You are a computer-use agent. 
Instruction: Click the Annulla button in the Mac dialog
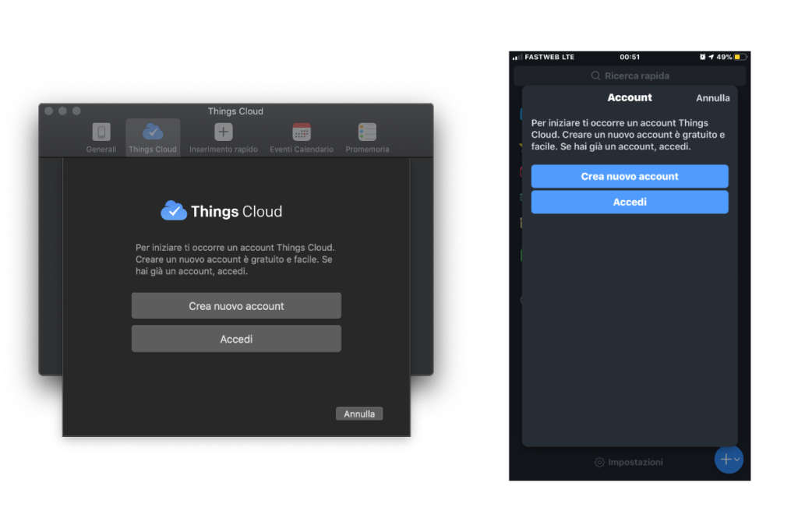(x=359, y=414)
